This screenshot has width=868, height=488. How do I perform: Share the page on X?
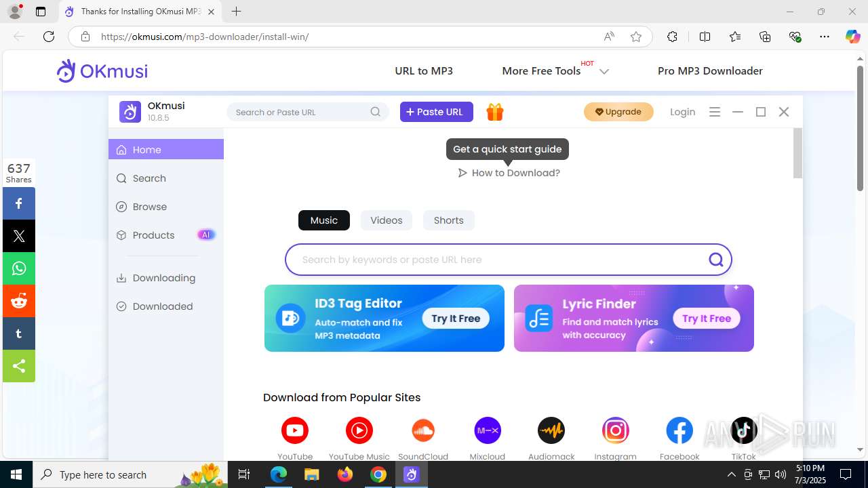[19, 236]
